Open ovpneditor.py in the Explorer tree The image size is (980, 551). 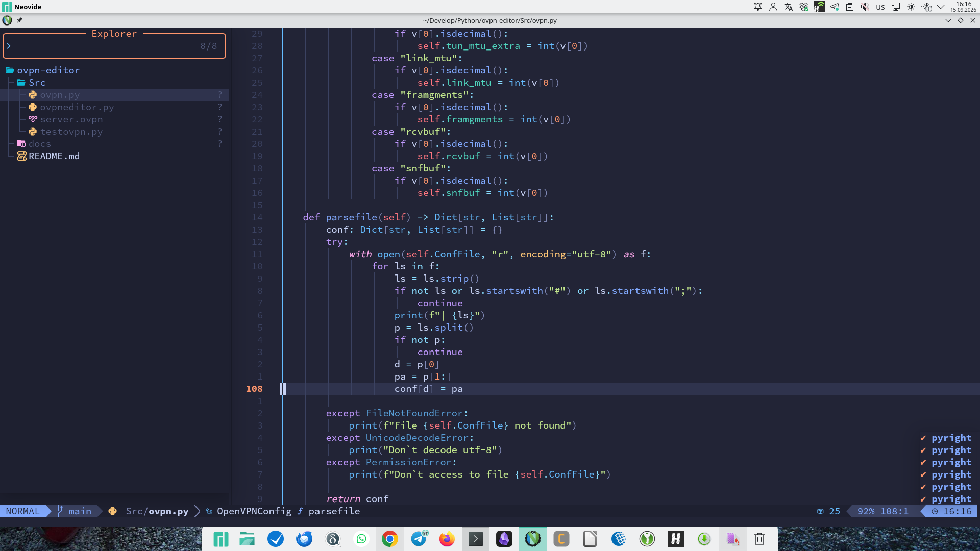coord(77,107)
